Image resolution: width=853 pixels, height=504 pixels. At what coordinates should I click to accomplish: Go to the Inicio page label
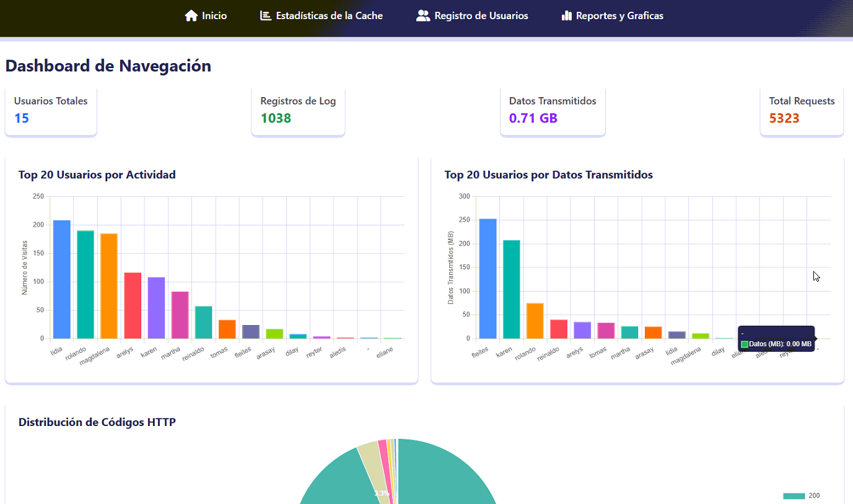coord(214,15)
